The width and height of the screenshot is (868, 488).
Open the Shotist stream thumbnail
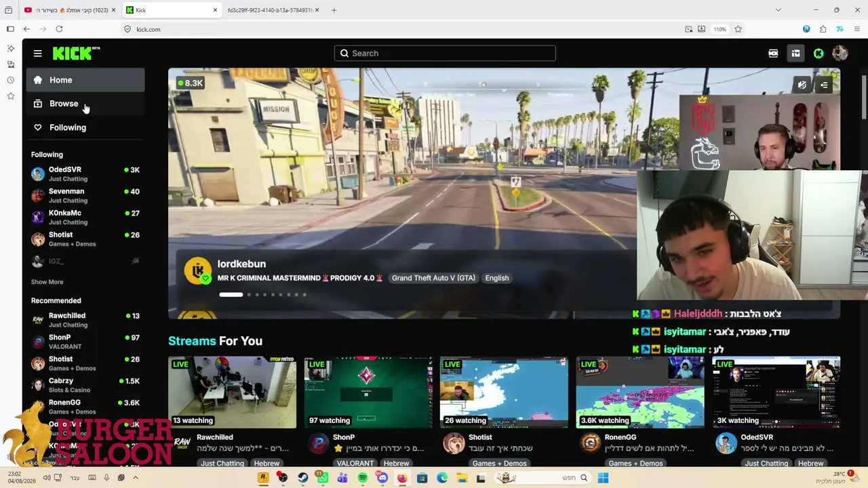(x=504, y=392)
